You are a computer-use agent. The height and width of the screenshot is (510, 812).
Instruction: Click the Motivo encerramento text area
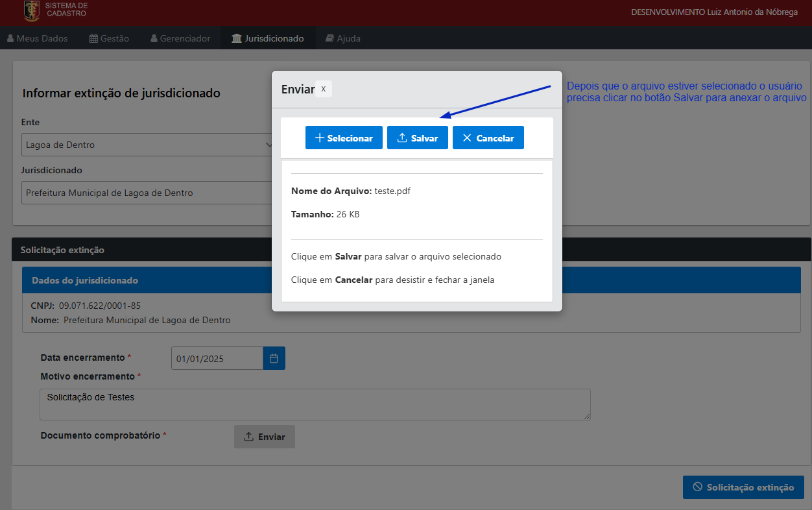click(x=315, y=404)
